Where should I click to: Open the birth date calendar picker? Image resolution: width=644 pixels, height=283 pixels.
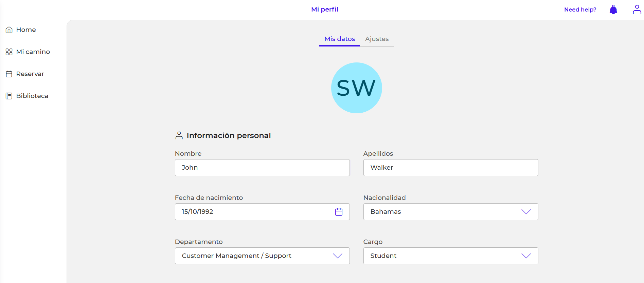(339, 212)
